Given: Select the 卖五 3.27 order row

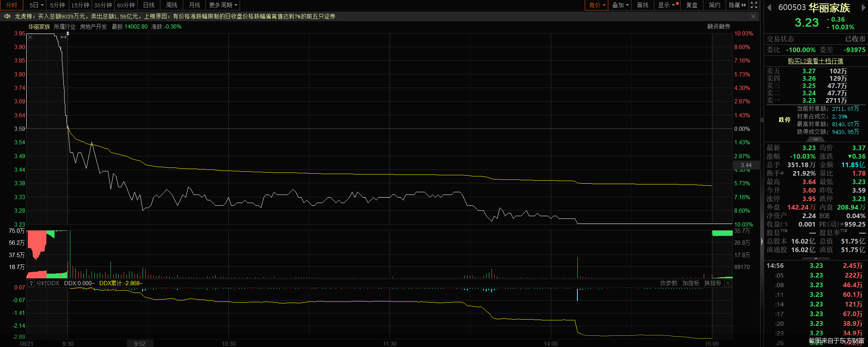Looking at the screenshot, I should coord(815,71).
